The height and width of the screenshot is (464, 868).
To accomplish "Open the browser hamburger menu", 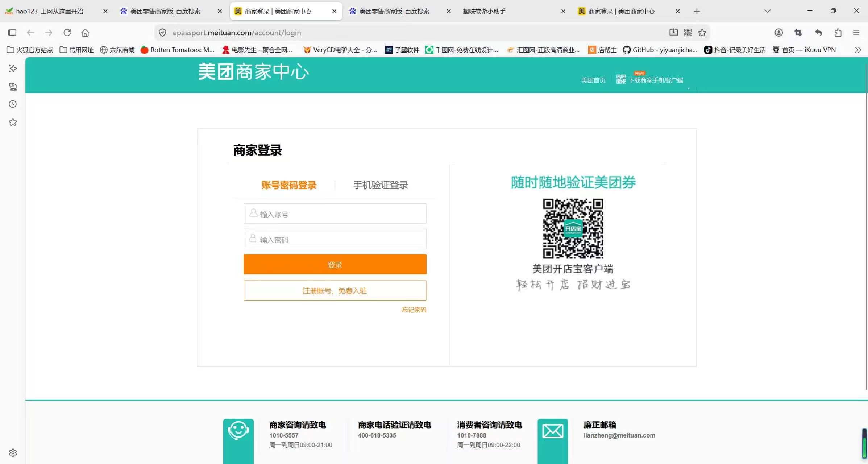I will [x=856, y=33].
